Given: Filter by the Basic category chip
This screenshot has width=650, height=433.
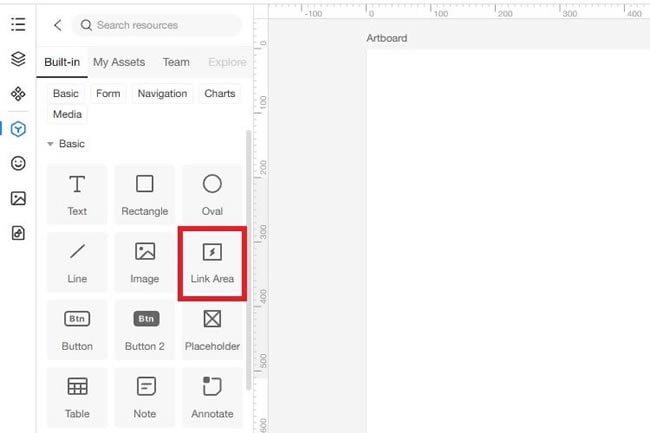Looking at the screenshot, I should pos(65,94).
